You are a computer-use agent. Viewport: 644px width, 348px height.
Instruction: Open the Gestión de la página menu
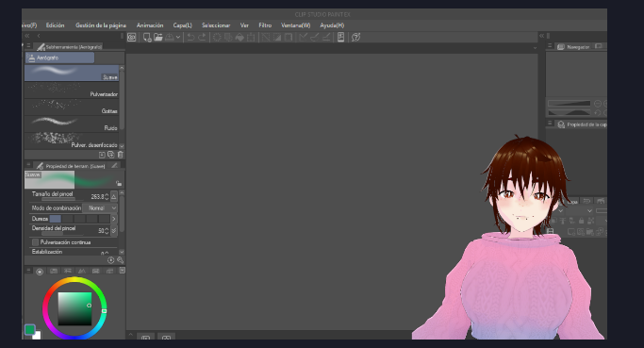101,25
